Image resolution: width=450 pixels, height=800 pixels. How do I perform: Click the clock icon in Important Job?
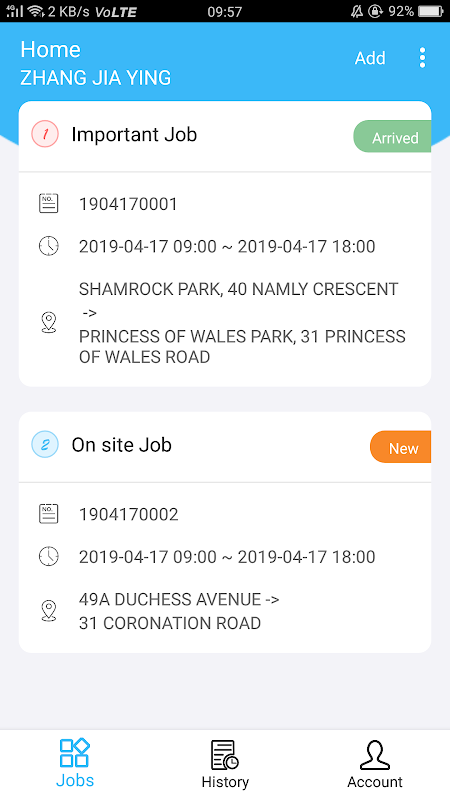[x=48, y=246]
